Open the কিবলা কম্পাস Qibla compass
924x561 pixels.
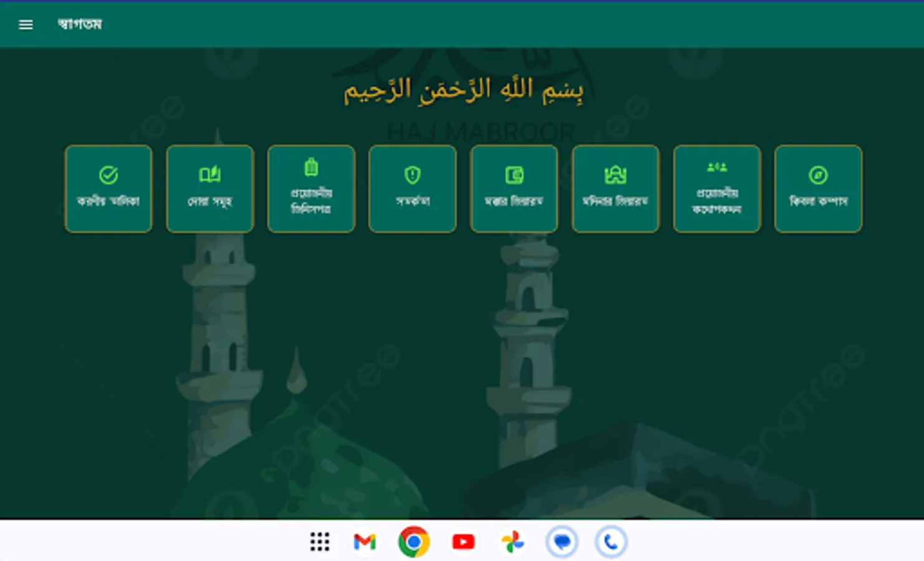click(818, 188)
